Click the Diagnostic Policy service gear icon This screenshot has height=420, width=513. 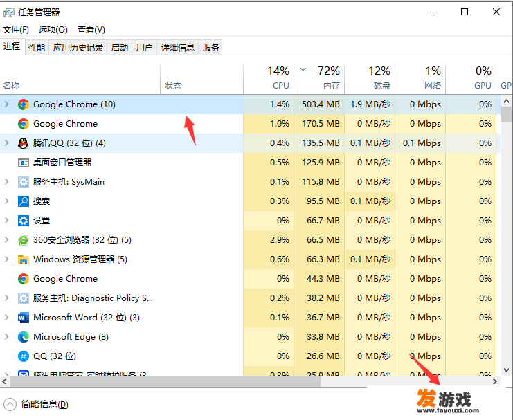[x=24, y=298]
